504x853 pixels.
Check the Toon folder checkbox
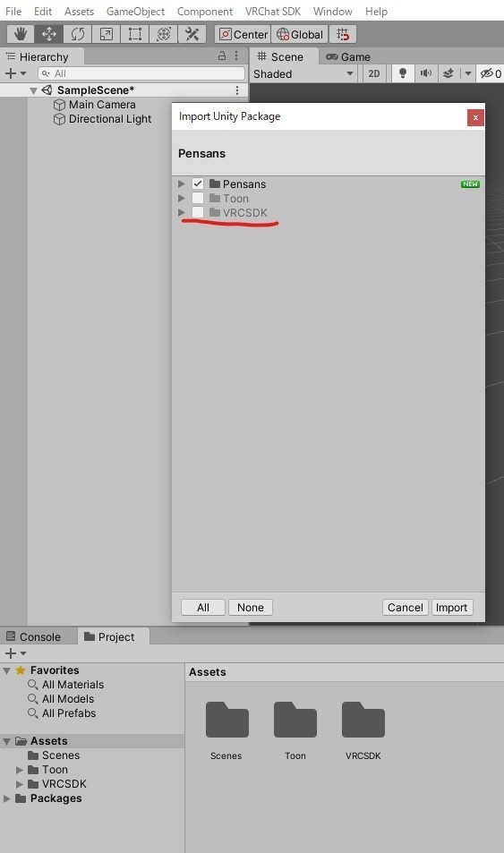click(x=198, y=198)
